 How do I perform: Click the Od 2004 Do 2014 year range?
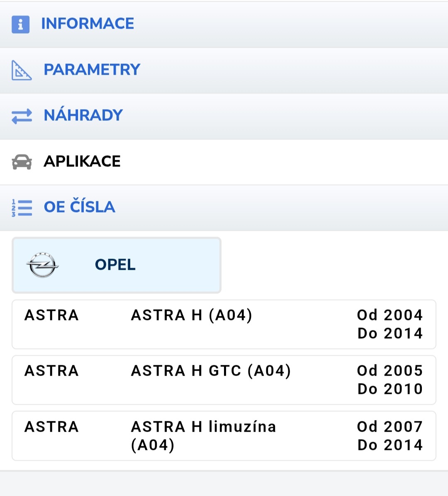click(390, 324)
